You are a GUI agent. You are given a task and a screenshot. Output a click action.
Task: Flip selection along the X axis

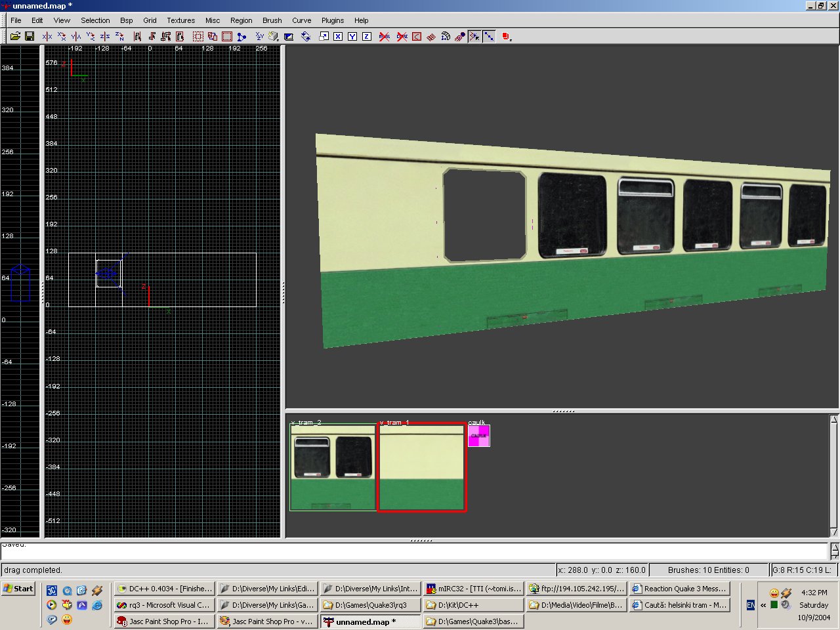47,37
